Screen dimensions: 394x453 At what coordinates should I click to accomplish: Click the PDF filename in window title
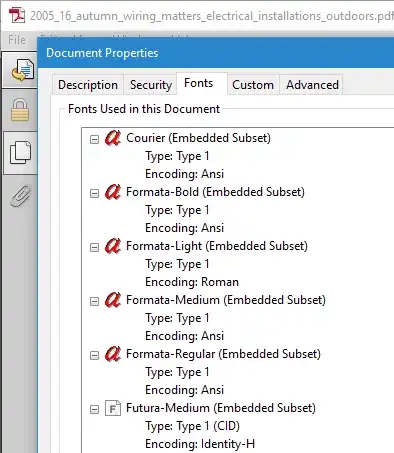[212, 16]
